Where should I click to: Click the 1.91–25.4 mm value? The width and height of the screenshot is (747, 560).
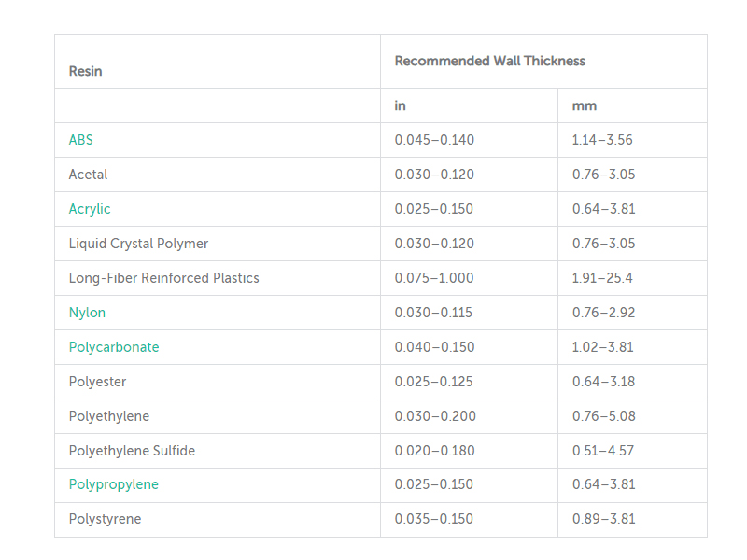click(602, 278)
